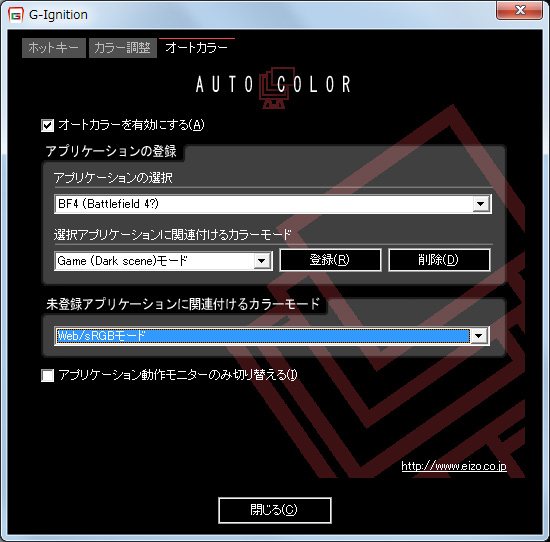The image size is (550, 542).
Task: Click the G-Ignition app icon in title bar
Action: tap(15, 15)
